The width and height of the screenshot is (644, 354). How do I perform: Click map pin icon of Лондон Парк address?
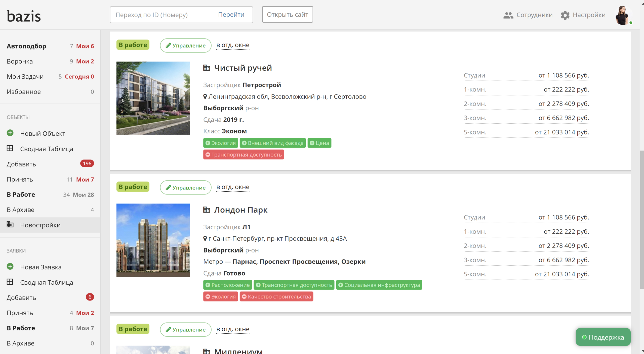pos(205,238)
